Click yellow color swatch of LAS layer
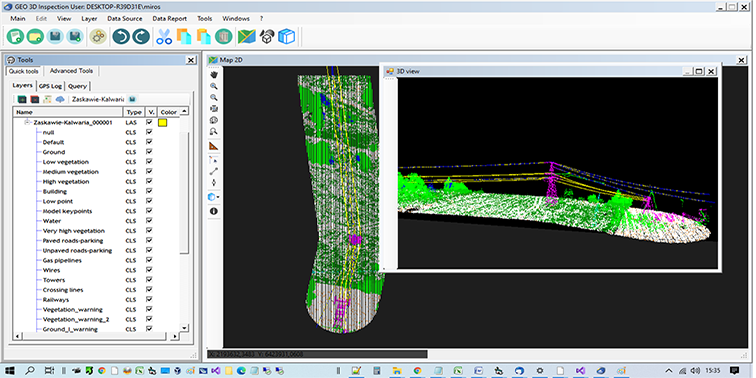Viewport: 756px width, 378px height. click(163, 123)
